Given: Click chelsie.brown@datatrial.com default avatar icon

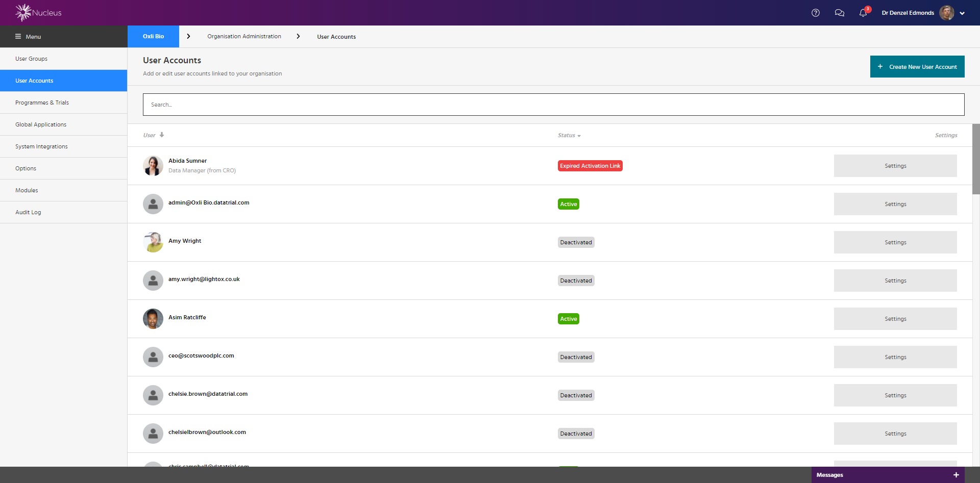Looking at the screenshot, I should coord(153,395).
